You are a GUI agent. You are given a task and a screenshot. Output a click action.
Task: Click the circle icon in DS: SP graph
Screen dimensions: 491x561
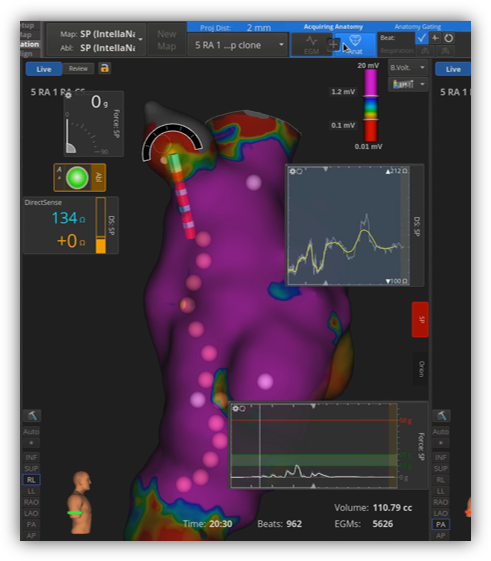[300, 171]
